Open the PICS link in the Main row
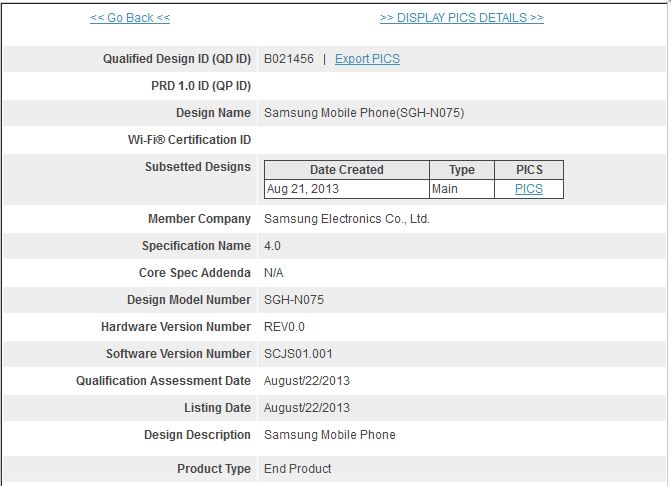Screen dimensions: 671x486 (x=528, y=189)
